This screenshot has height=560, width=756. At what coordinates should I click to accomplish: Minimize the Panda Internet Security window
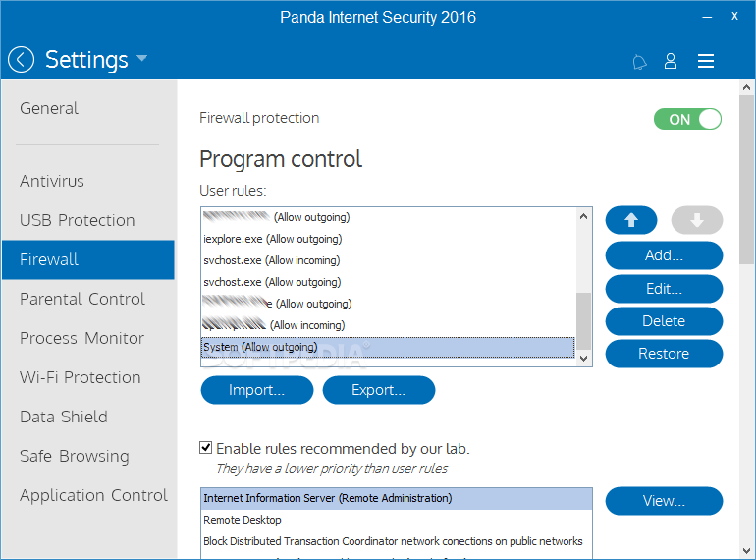click(x=707, y=17)
